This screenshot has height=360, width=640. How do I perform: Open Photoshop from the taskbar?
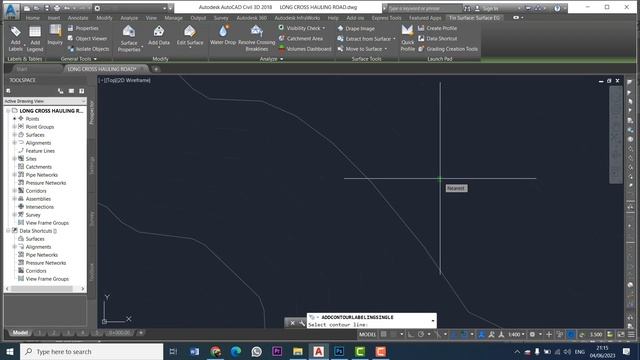point(339,351)
